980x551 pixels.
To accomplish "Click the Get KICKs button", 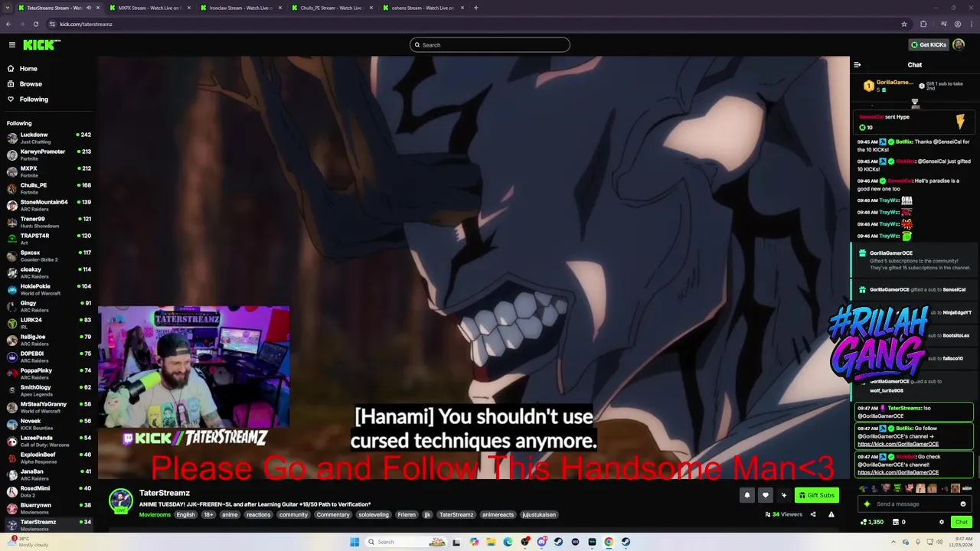I will point(929,44).
